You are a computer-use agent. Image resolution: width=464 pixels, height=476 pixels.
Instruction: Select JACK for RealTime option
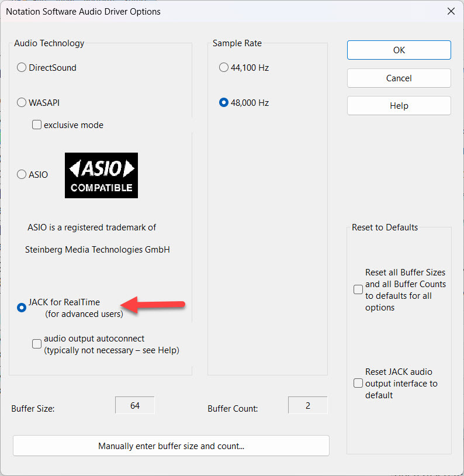click(x=22, y=308)
